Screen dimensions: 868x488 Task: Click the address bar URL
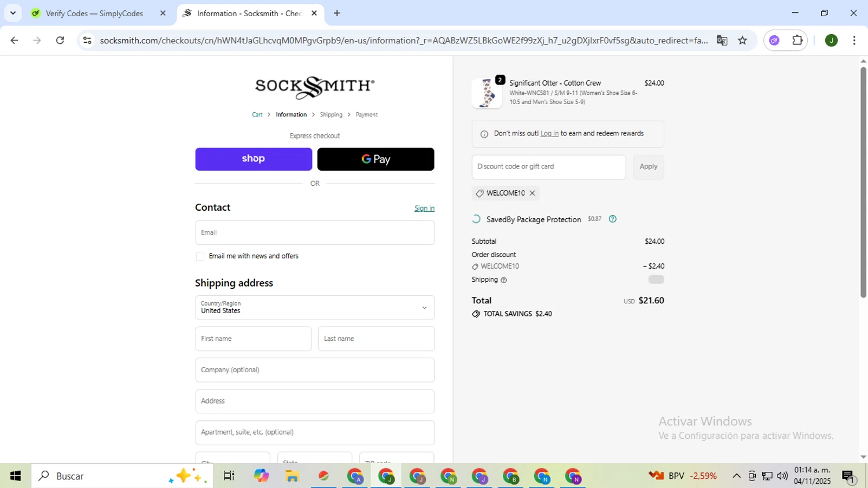pos(403,40)
